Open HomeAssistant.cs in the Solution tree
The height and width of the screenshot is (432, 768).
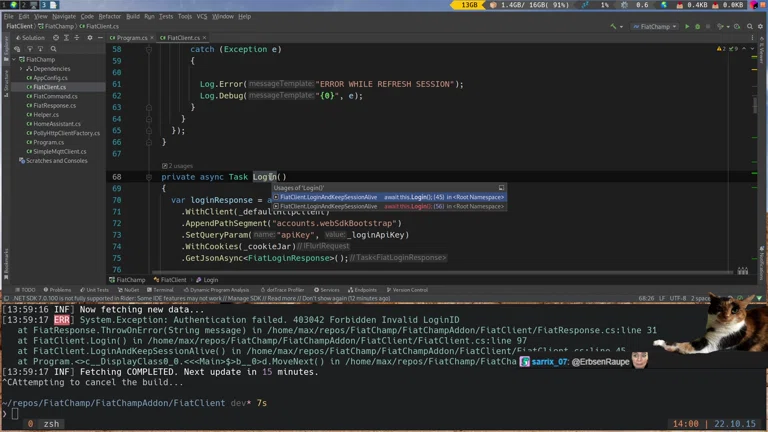pyautogui.click(x=56, y=124)
